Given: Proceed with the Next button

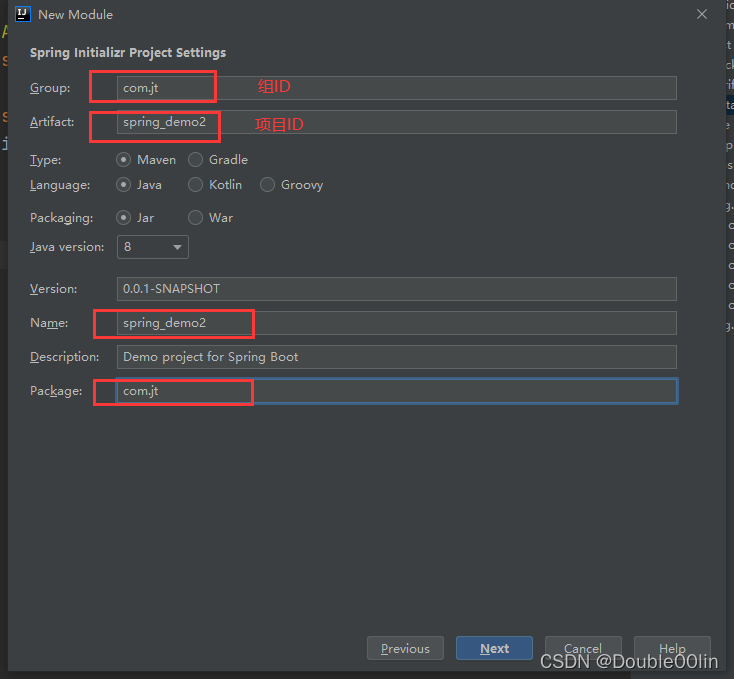Looking at the screenshot, I should point(494,648).
